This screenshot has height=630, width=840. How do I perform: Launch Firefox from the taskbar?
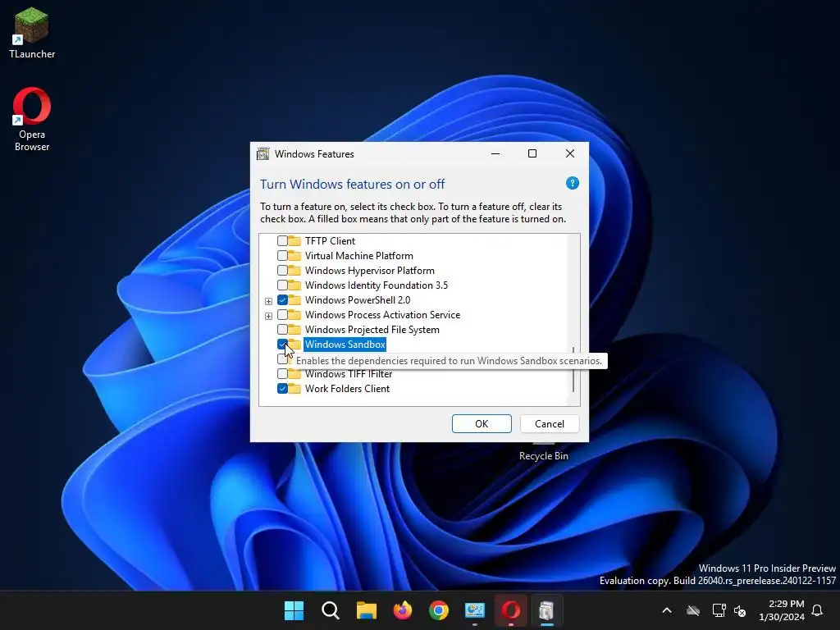pyautogui.click(x=402, y=610)
